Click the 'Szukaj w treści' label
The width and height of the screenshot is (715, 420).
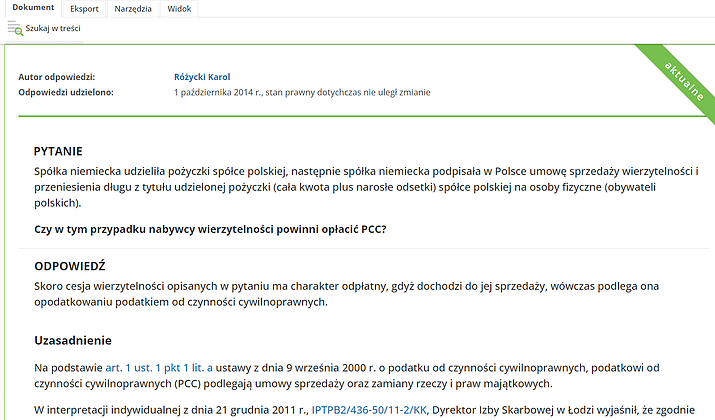[53, 29]
